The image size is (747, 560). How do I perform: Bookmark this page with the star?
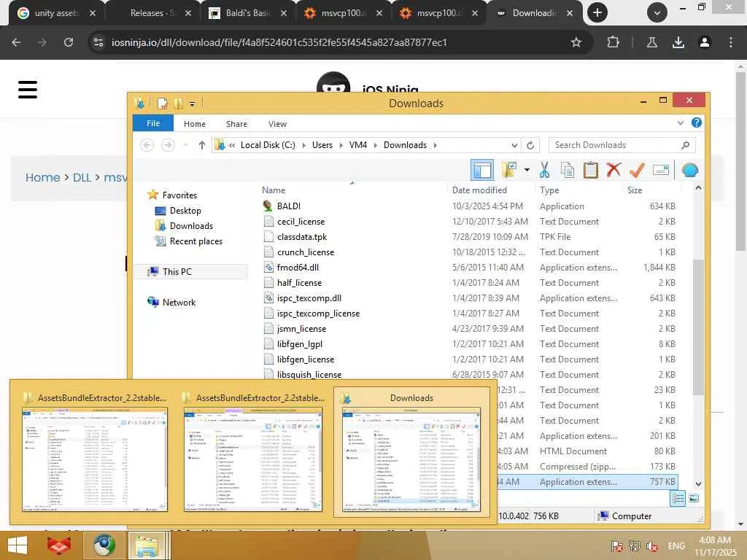576,42
